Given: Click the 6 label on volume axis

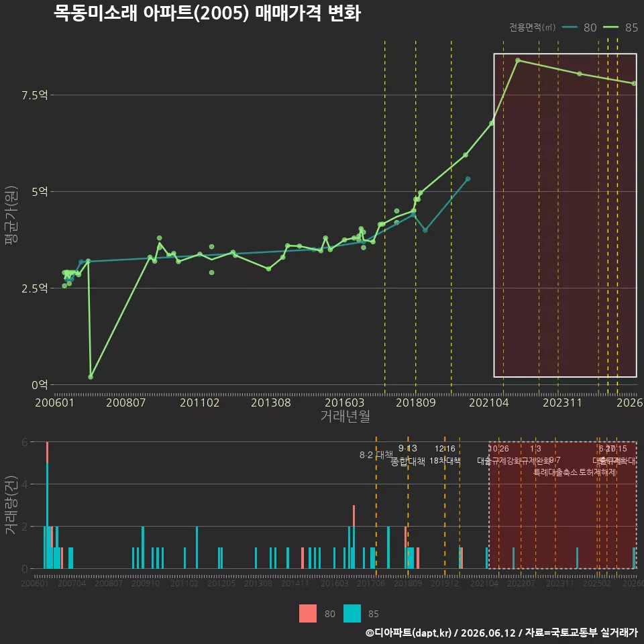Looking at the screenshot, I should coord(25,442).
